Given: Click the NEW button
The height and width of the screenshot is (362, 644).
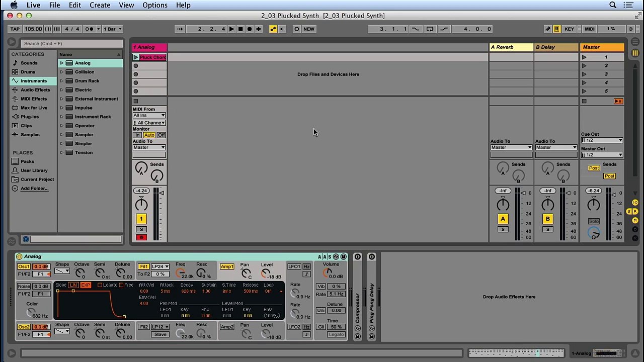Looking at the screenshot, I should pyautogui.click(x=309, y=29).
